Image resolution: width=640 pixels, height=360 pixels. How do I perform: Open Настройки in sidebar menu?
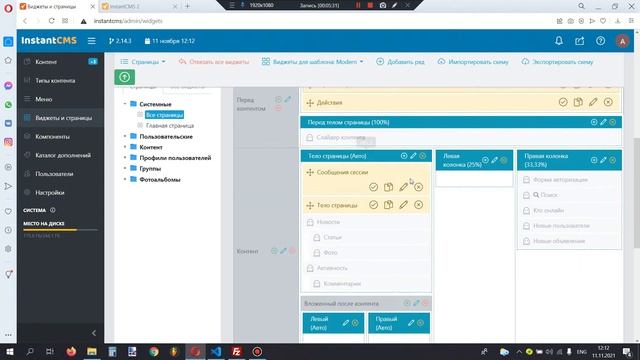[60, 192]
